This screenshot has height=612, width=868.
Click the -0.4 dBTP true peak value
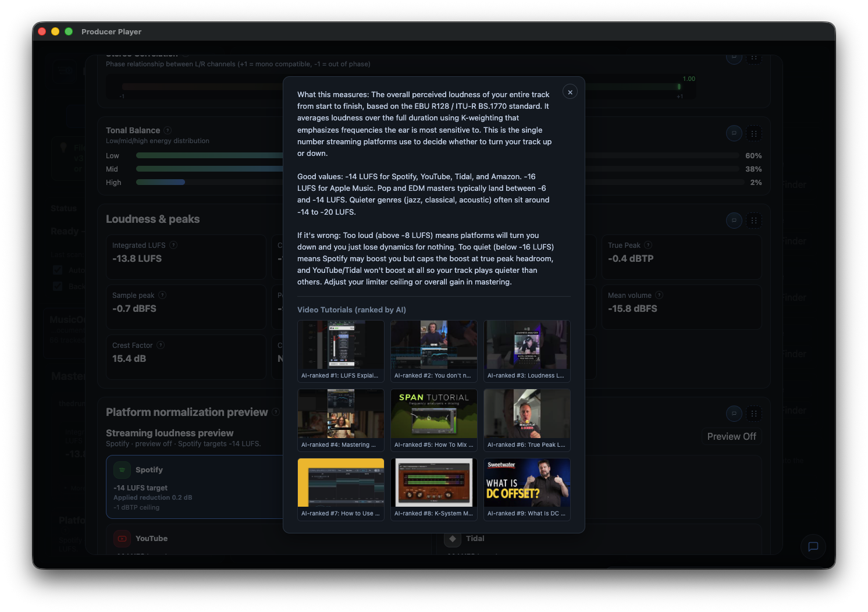pos(631,258)
